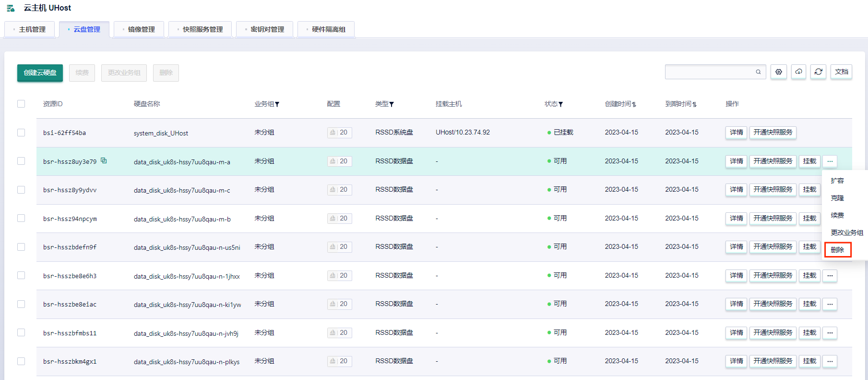Sort by 到期时间 column arrows
Viewport: 868px width, 380px height.
click(x=694, y=104)
